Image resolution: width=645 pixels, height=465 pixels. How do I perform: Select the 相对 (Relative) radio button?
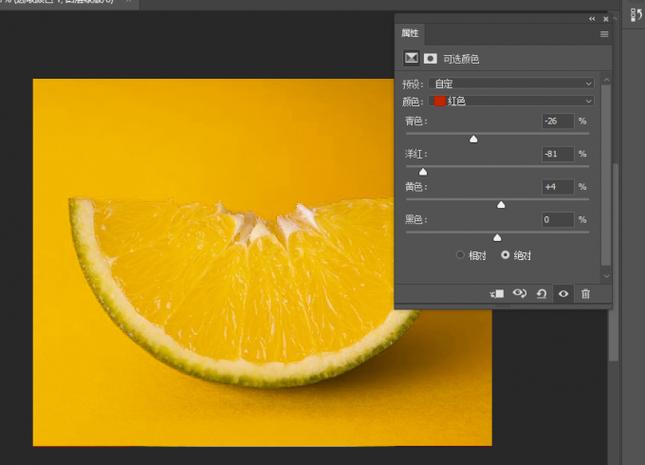click(461, 255)
